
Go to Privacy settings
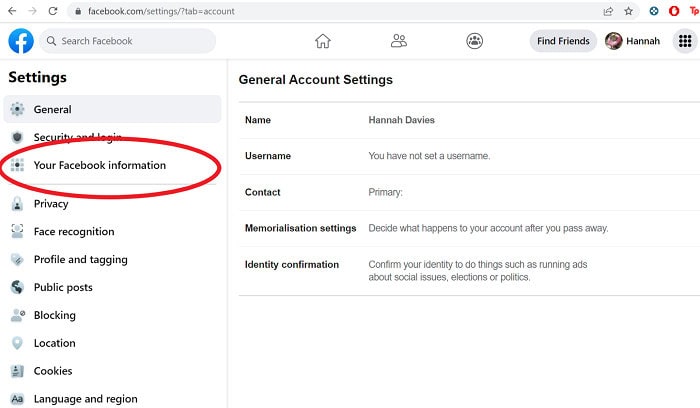[112, 204]
